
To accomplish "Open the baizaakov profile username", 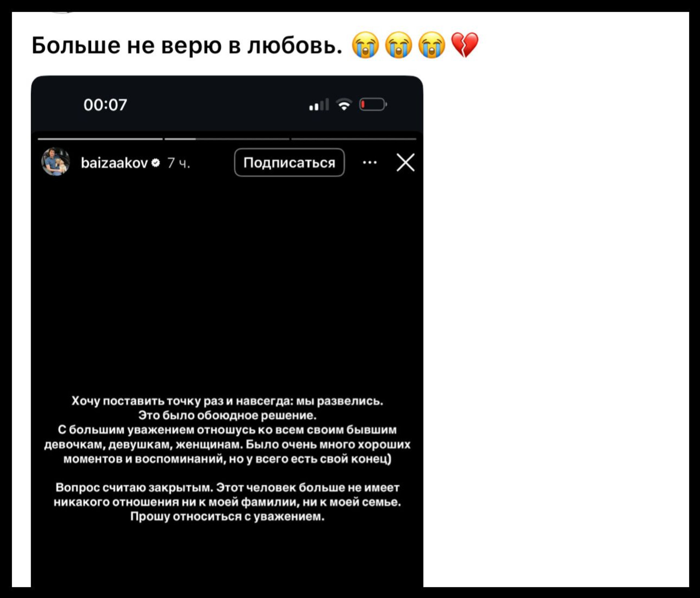I will pos(114,163).
